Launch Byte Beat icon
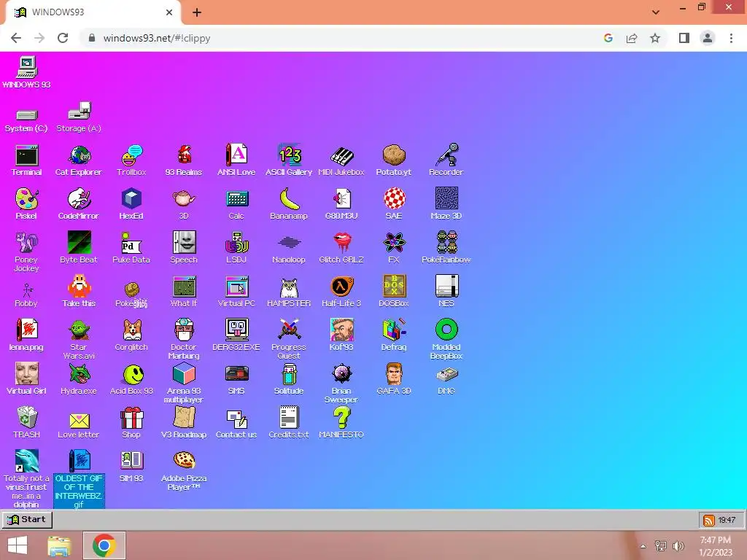Screen dimensions: 747x560 point(79,242)
